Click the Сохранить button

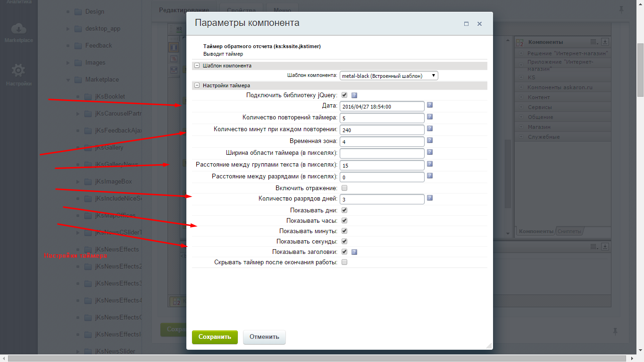click(215, 337)
